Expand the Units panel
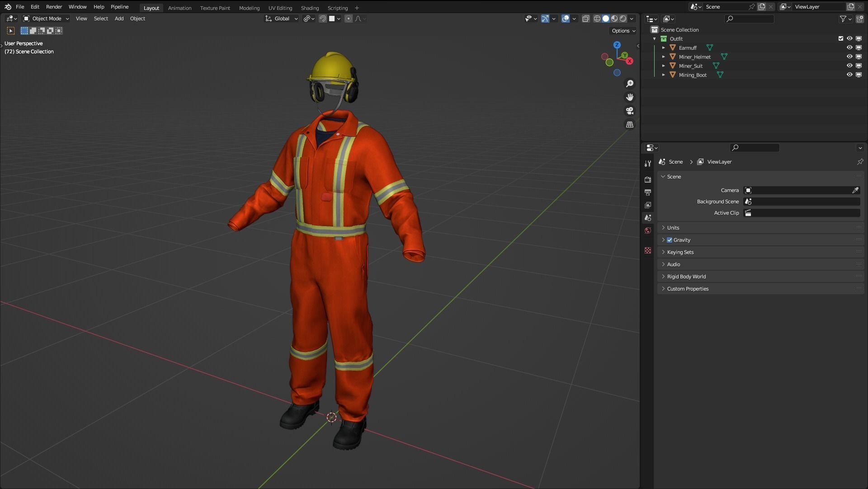The image size is (868, 489). pyautogui.click(x=673, y=228)
